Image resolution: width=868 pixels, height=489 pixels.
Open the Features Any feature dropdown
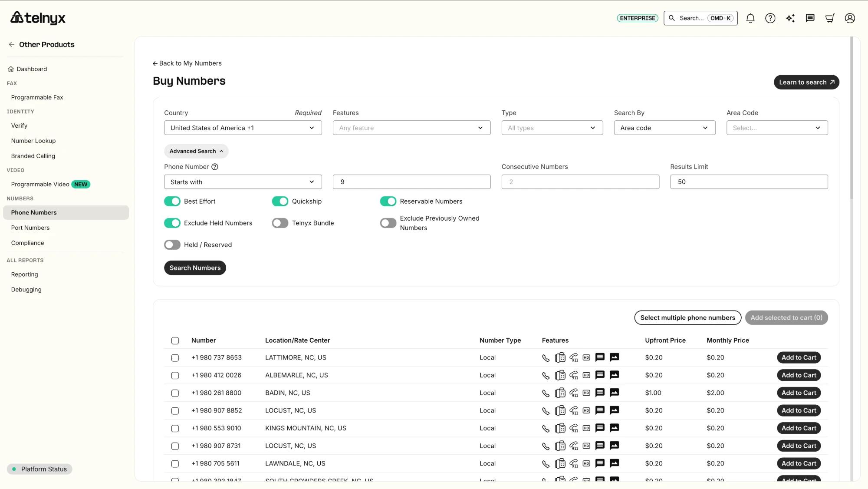(x=411, y=128)
